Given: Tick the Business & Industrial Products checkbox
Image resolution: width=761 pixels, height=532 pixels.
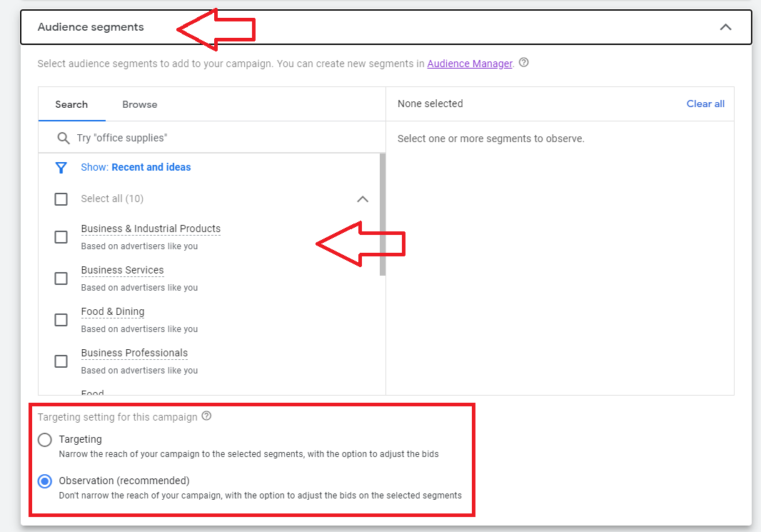Looking at the screenshot, I should pos(61,237).
